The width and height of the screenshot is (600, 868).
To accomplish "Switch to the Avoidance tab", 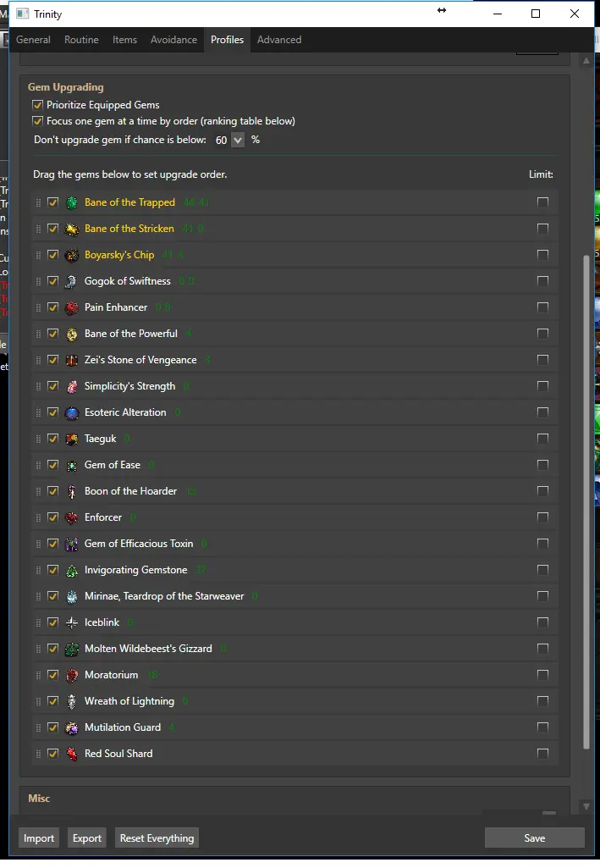I will tap(173, 40).
